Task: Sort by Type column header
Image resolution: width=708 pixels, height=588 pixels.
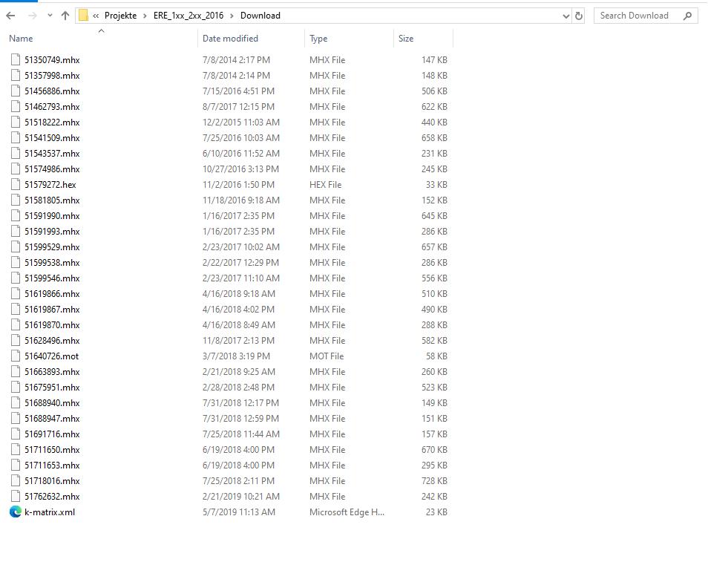Action: point(318,39)
